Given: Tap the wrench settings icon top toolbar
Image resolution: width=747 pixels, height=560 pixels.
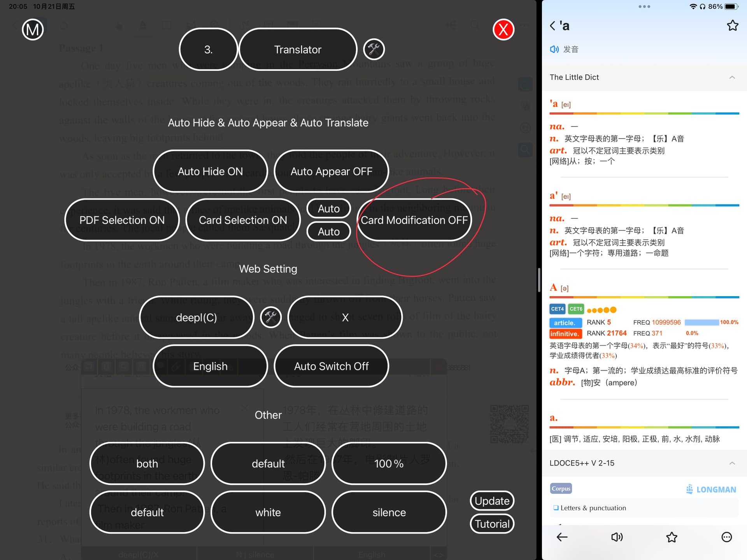Looking at the screenshot, I should click(372, 49).
